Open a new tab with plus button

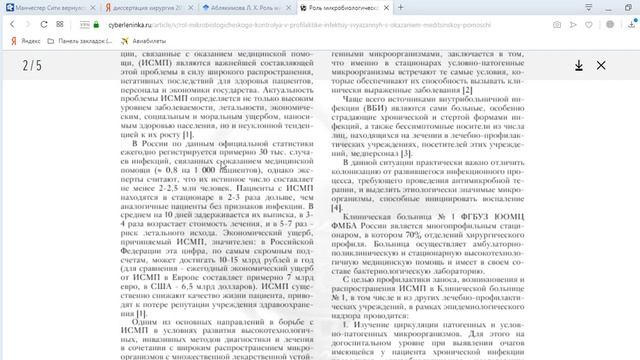400,7
